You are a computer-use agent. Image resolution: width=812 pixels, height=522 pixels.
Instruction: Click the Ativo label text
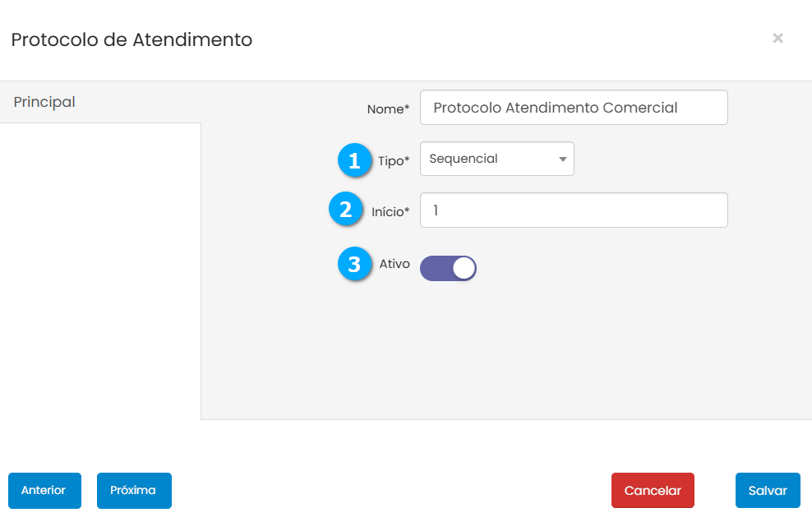coord(394,264)
